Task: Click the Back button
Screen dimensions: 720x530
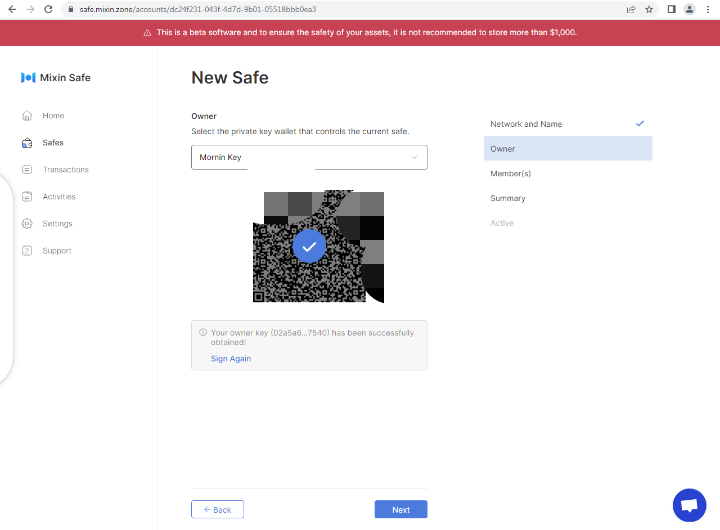Action: point(217,510)
